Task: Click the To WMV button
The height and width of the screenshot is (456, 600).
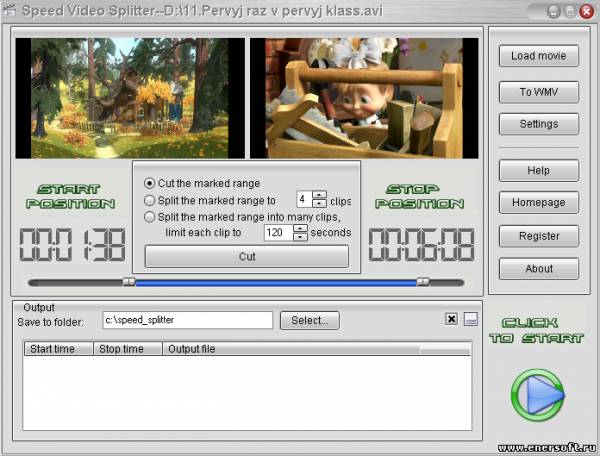Action: [x=538, y=92]
